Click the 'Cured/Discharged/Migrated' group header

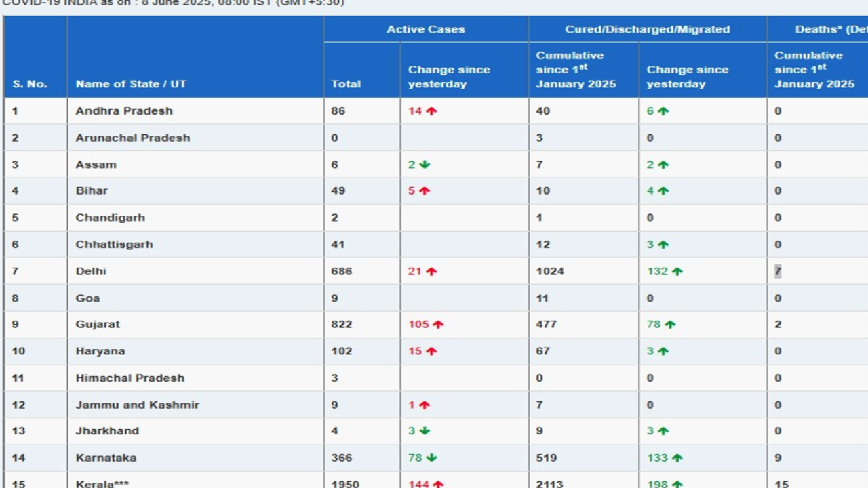[648, 29]
